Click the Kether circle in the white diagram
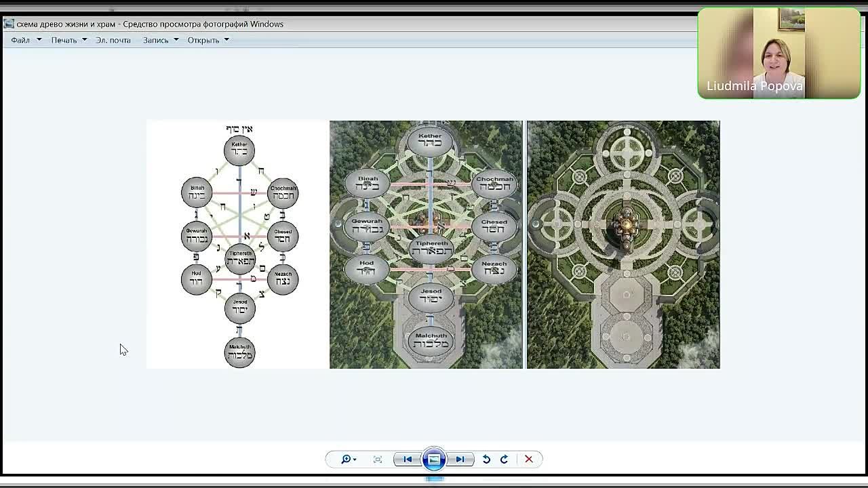868x488 pixels. click(x=239, y=150)
